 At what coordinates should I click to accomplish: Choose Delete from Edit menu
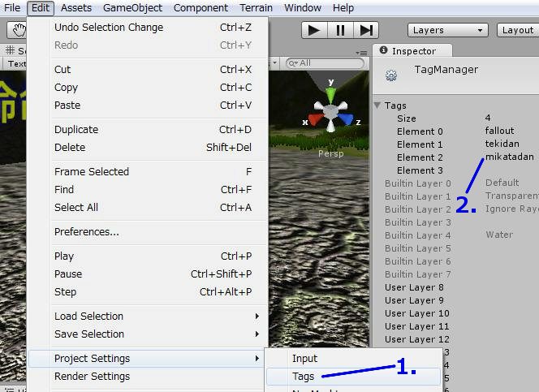149,148
